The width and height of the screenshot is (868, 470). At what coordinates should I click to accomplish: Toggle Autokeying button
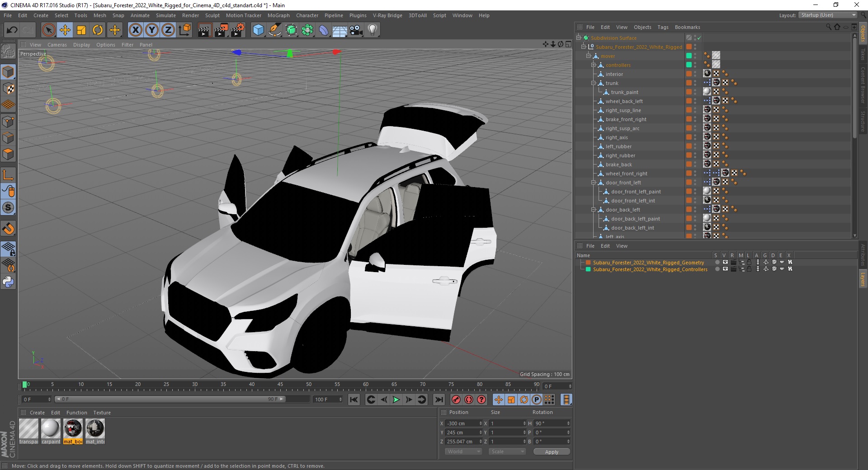469,399
